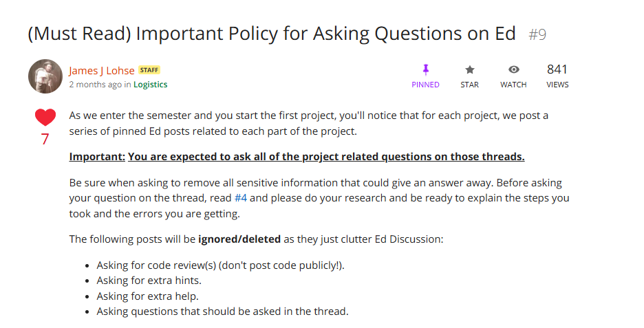This screenshot has height=328, width=644.
Task: Star this post with the star icon
Action: click(469, 69)
